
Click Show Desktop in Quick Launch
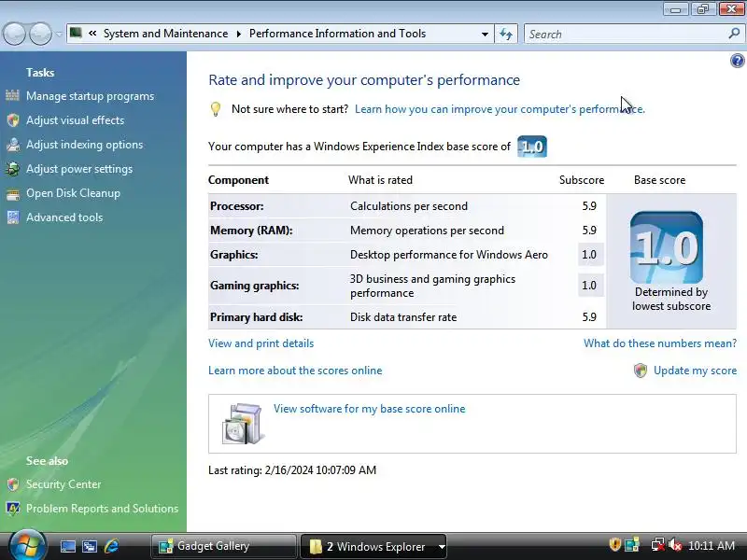67,546
